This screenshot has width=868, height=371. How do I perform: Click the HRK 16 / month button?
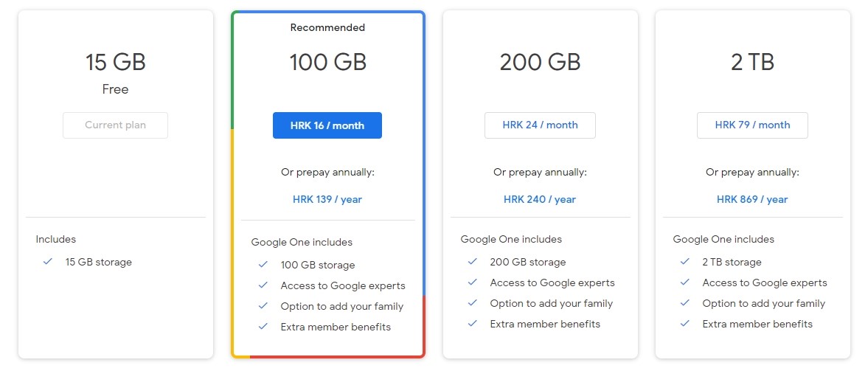327,125
